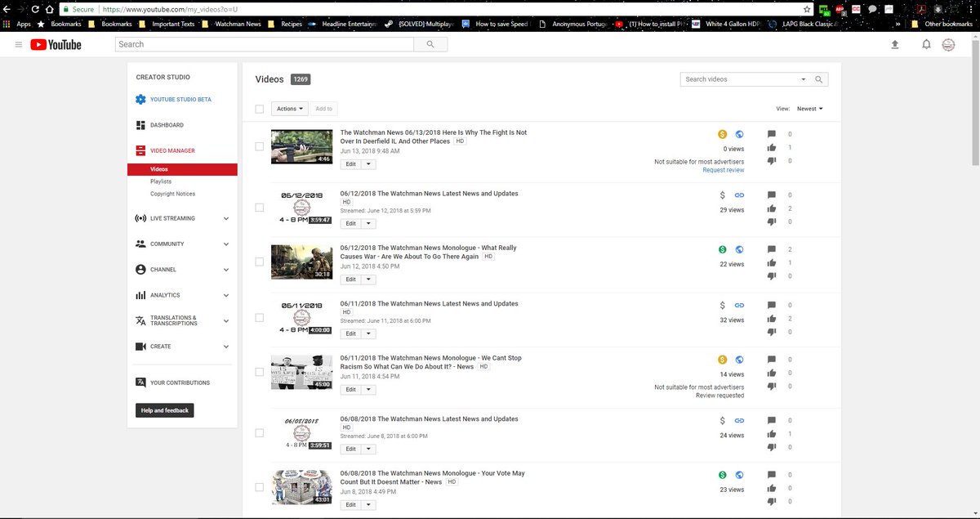Image resolution: width=980 pixels, height=519 pixels.
Task: Open Your Contributions
Action: (180, 383)
